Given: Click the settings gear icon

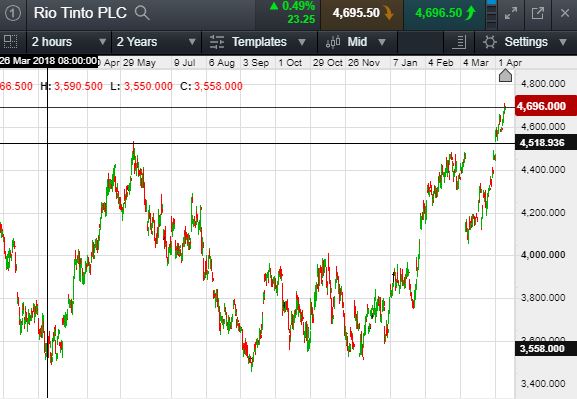Looking at the screenshot, I should (x=490, y=42).
